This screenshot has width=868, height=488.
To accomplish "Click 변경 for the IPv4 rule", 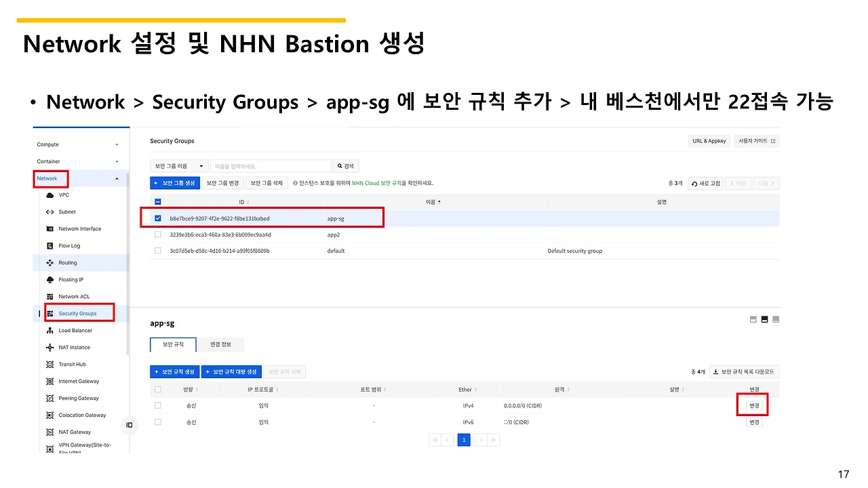I will pos(754,405).
